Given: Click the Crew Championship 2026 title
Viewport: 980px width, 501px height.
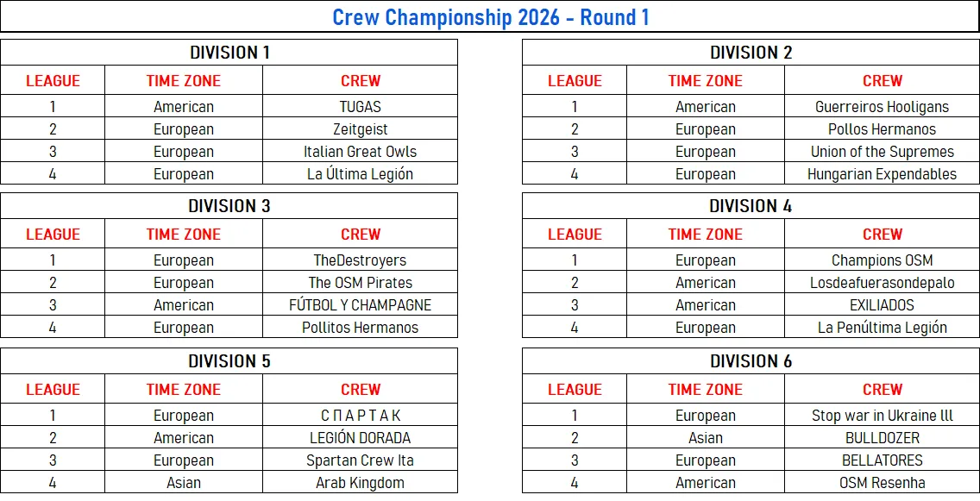Looking at the screenshot, I should [x=490, y=17].
